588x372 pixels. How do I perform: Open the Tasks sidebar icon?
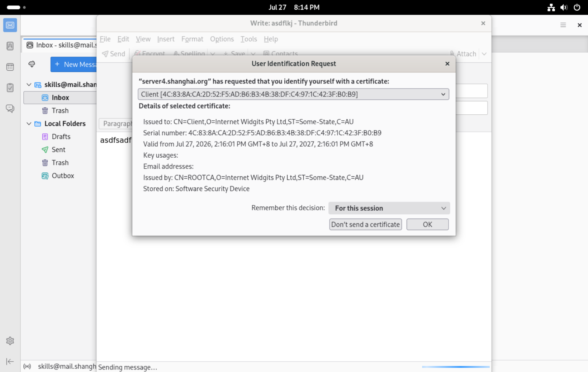pyautogui.click(x=10, y=88)
